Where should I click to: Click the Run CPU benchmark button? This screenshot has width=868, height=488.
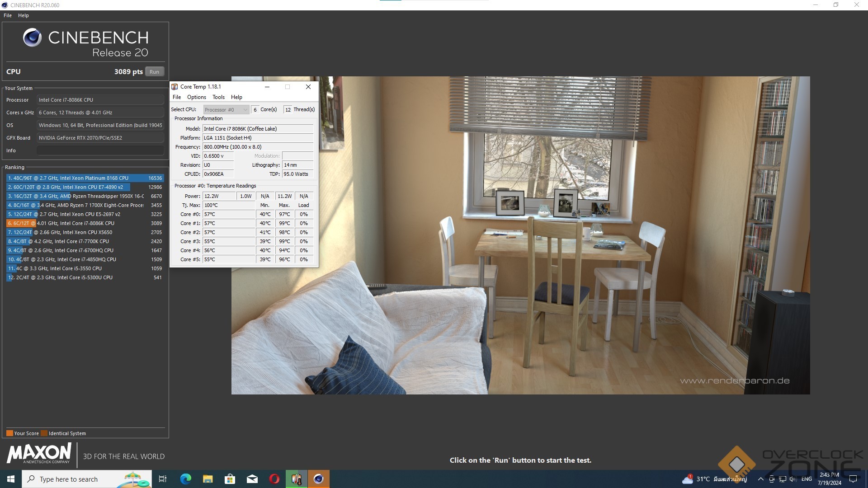154,72
